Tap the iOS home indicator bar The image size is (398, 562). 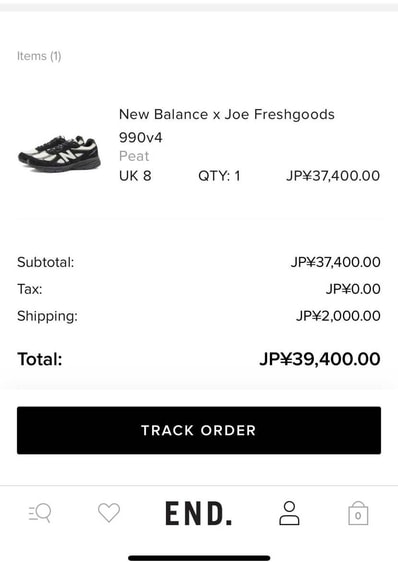[199, 558]
